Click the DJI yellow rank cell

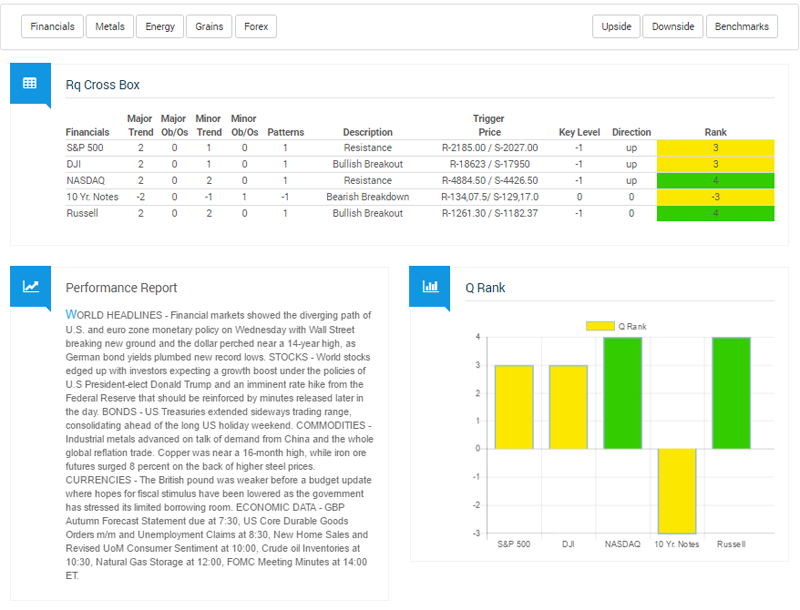click(x=715, y=164)
